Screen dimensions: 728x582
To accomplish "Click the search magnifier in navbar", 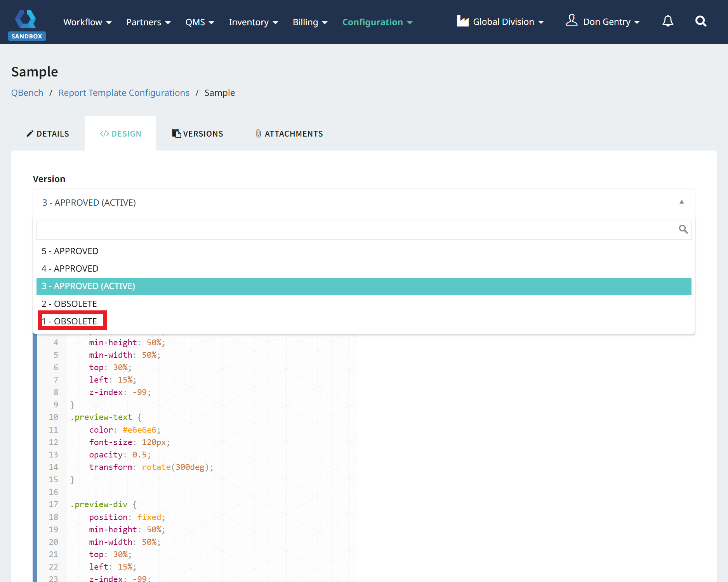I will coord(700,21).
